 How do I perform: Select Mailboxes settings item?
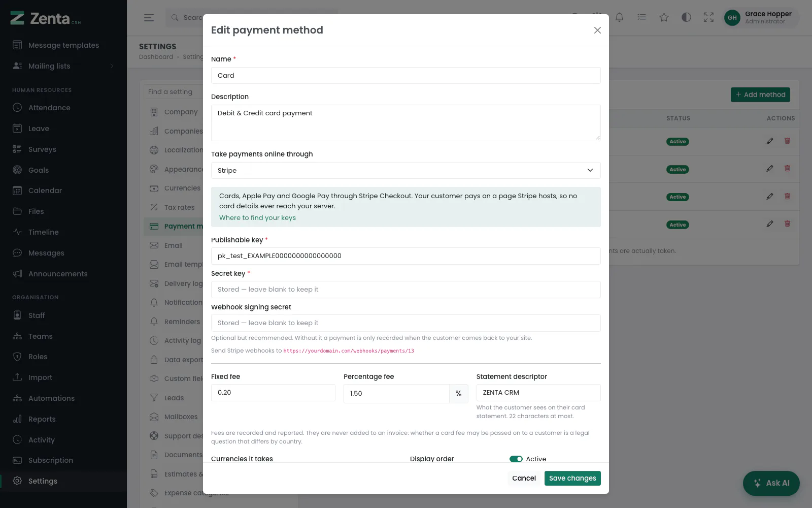pyautogui.click(x=174, y=417)
